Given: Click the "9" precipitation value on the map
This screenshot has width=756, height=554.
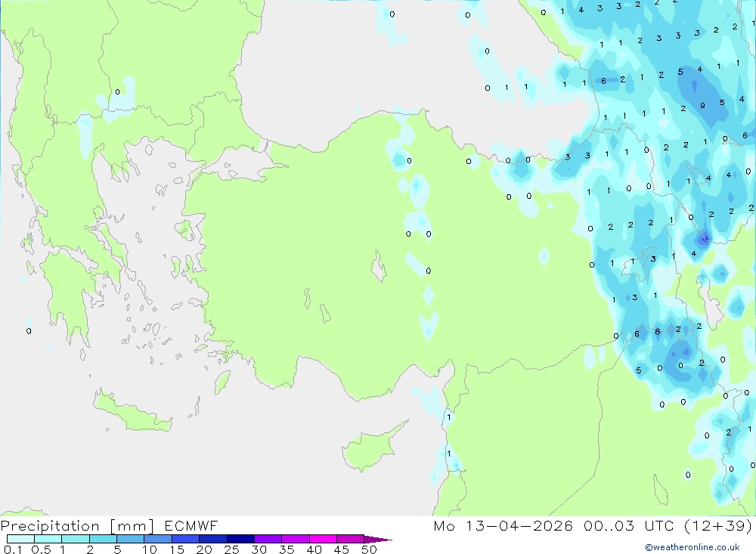Looking at the screenshot, I should click(x=702, y=106).
